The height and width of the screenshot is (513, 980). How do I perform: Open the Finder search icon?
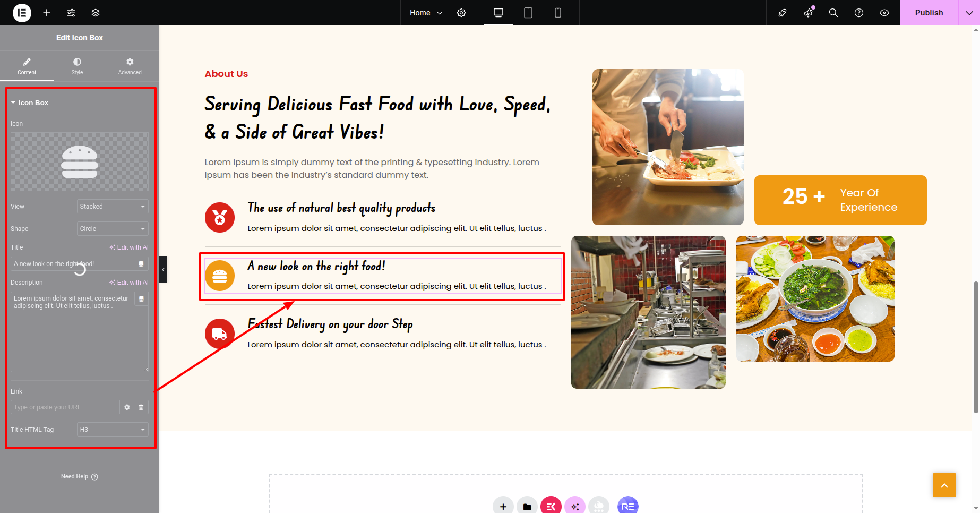[x=833, y=13]
